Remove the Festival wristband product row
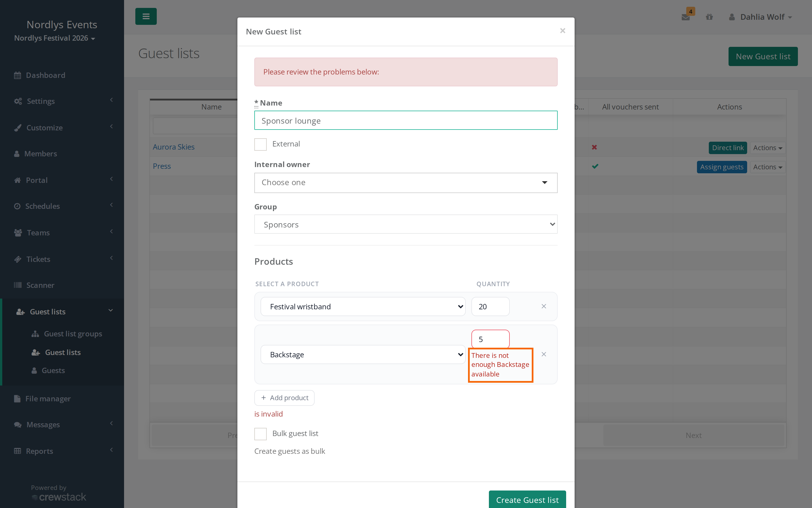The height and width of the screenshot is (508, 812). 544,306
